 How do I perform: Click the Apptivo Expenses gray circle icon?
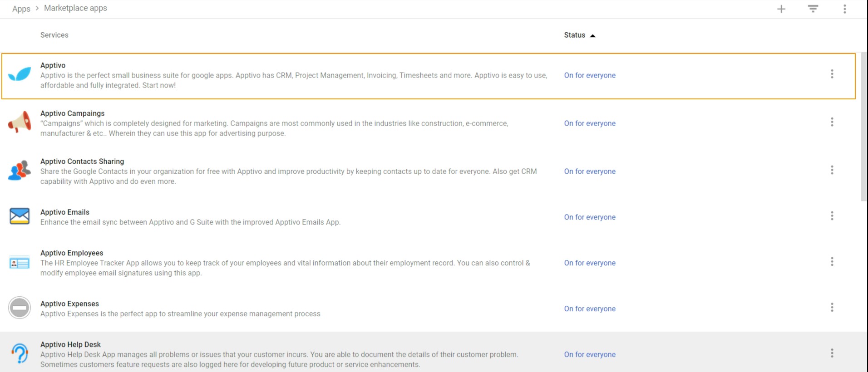20,308
